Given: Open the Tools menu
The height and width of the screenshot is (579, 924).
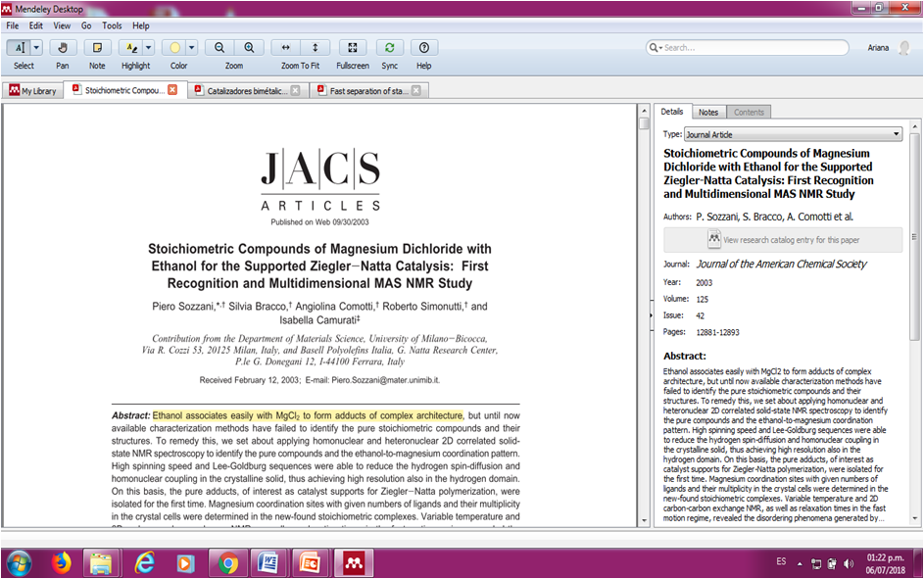Looking at the screenshot, I should point(112,25).
